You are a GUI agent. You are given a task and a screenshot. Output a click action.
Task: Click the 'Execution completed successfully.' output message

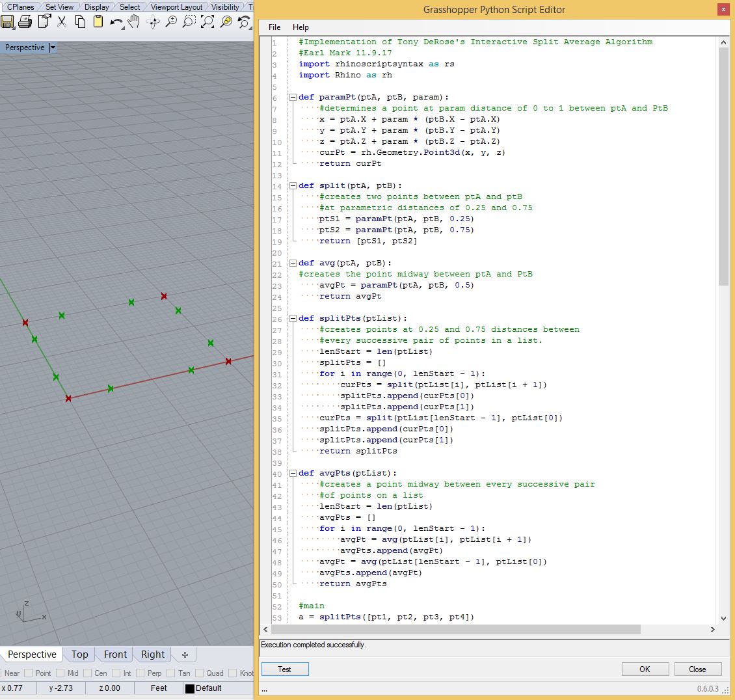coord(313,645)
